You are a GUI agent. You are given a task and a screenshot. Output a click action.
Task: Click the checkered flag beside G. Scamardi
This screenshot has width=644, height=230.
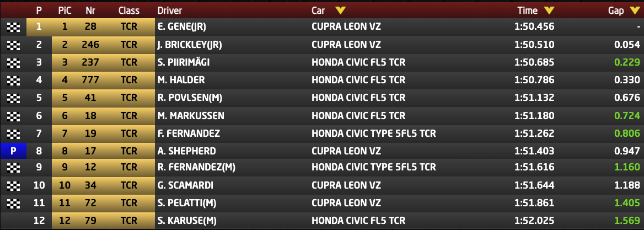click(x=13, y=186)
